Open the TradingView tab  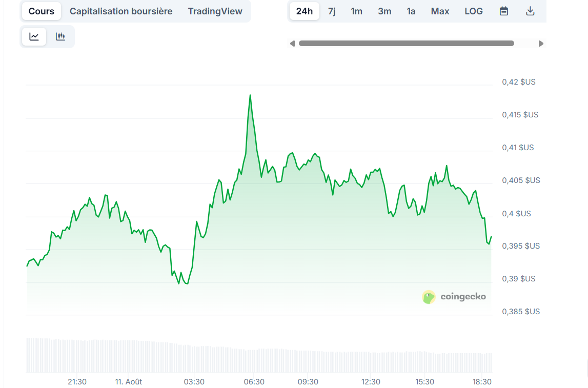(215, 11)
